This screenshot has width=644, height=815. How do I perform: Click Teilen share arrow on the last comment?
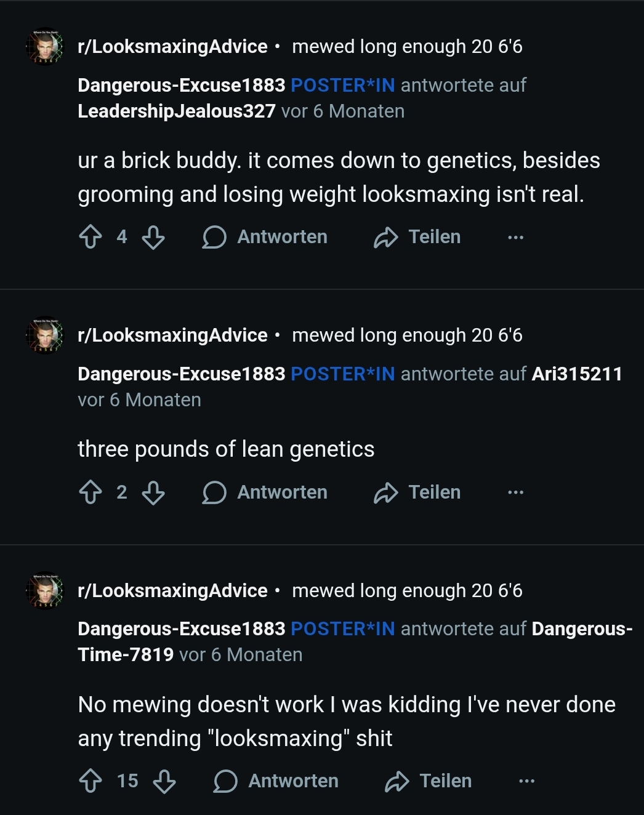pyautogui.click(x=397, y=781)
